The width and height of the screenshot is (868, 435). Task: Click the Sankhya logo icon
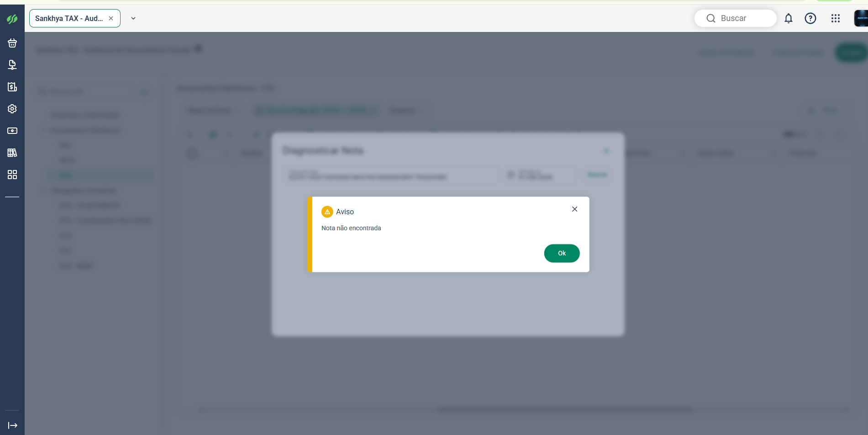coord(12,19)
